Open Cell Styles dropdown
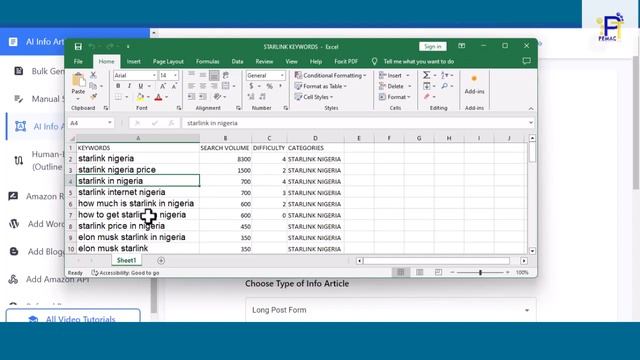 (314, 97)
